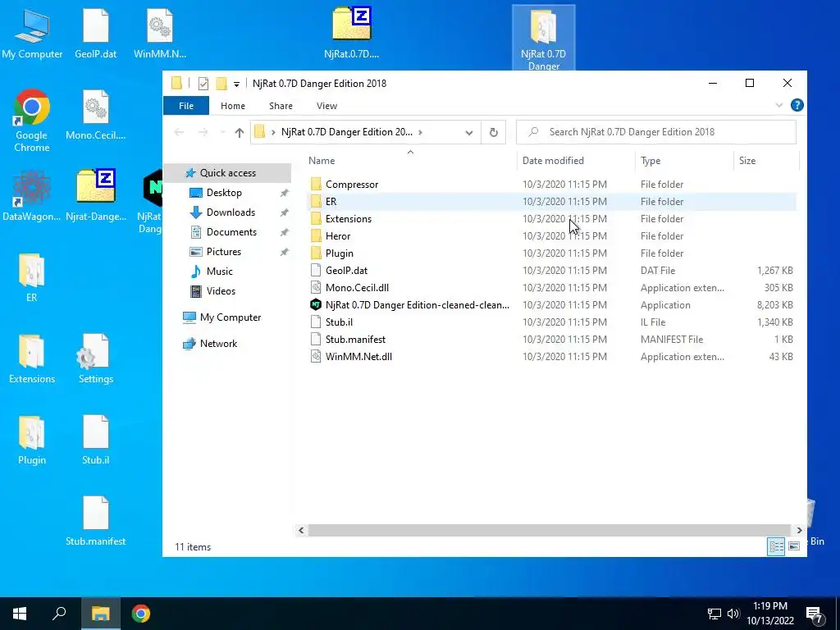Image resolution: width=840 pixels, height=630 pixels.
Task: Select NjRat 0.7D Danger folder on desktop
Action: coord(543,39)
